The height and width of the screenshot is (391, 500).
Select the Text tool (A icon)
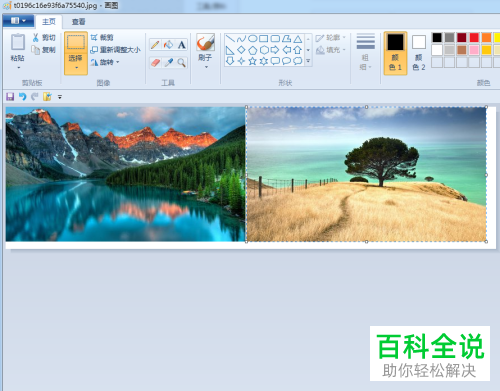(182, 44)
